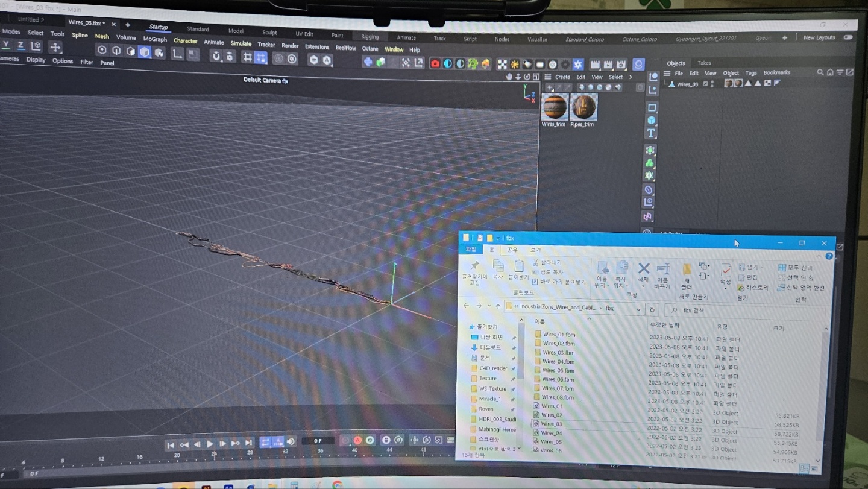
Task: Select the Polygons mode icon
Action: [x=130, y=51]
